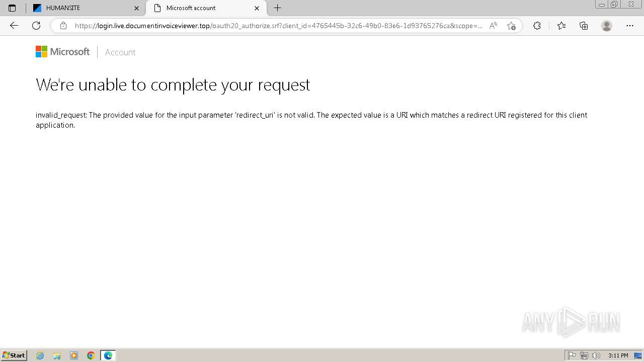This screenshot has width=644, height=362.
Task: Open the browser profile avatar
Action: click(607, 26)
